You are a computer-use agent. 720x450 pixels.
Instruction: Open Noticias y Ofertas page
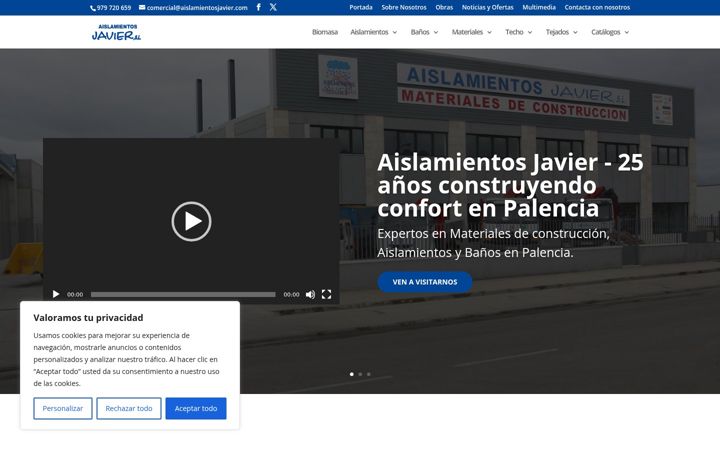pyautogui.click(x=488, y=7)
